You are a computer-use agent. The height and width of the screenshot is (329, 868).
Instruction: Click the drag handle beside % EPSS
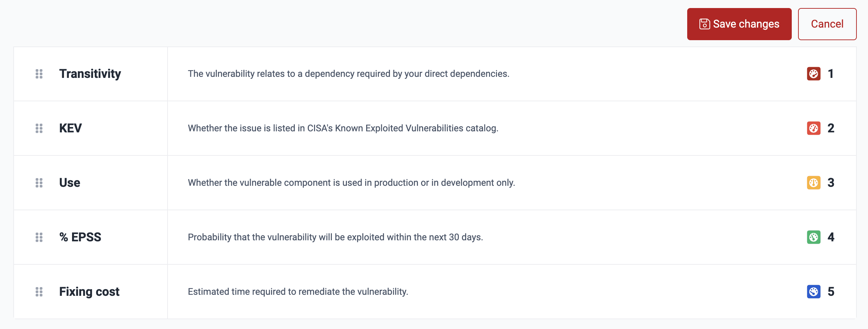click(x=39, y=237)
